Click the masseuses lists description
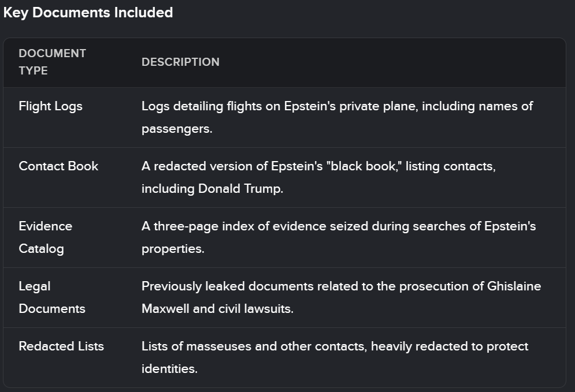This screenshot has width=575, height=392. pos(335,357)
